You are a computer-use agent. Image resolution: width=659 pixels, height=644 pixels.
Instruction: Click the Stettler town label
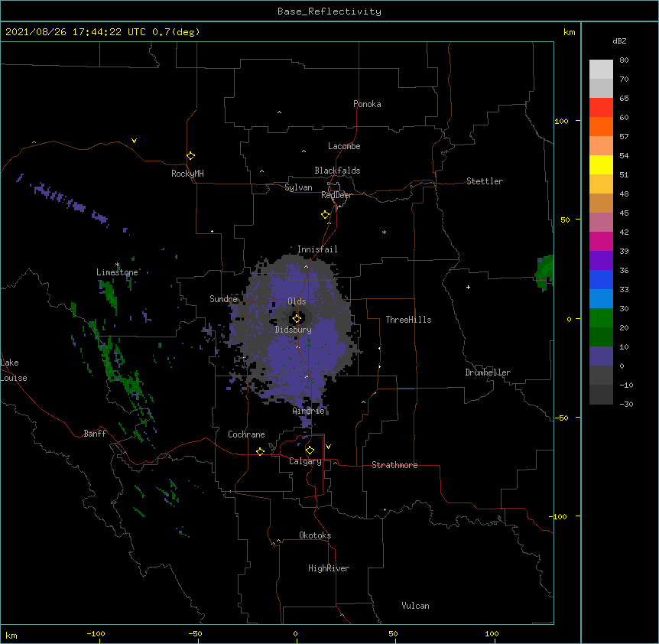tap(484, 181)
